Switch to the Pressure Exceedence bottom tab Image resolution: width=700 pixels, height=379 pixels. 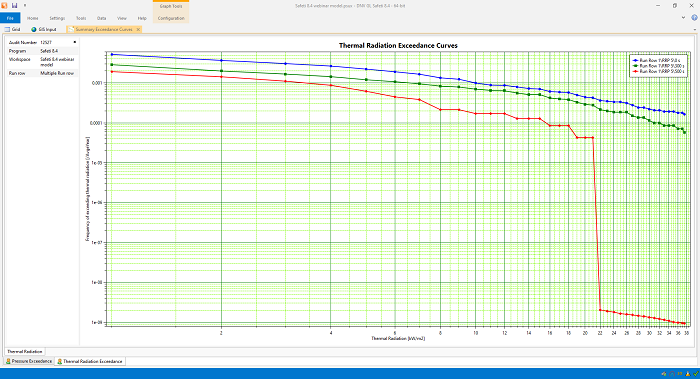pos(29,361)
